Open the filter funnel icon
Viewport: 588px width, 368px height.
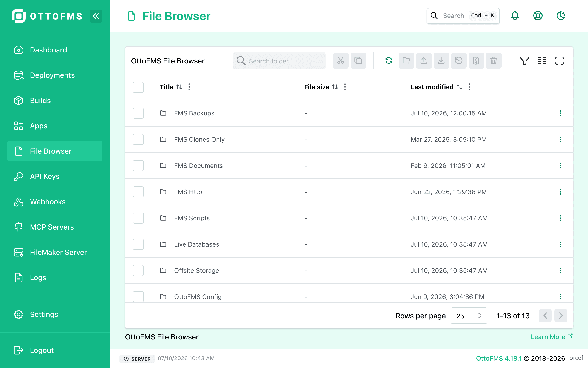tap(524, 60)
